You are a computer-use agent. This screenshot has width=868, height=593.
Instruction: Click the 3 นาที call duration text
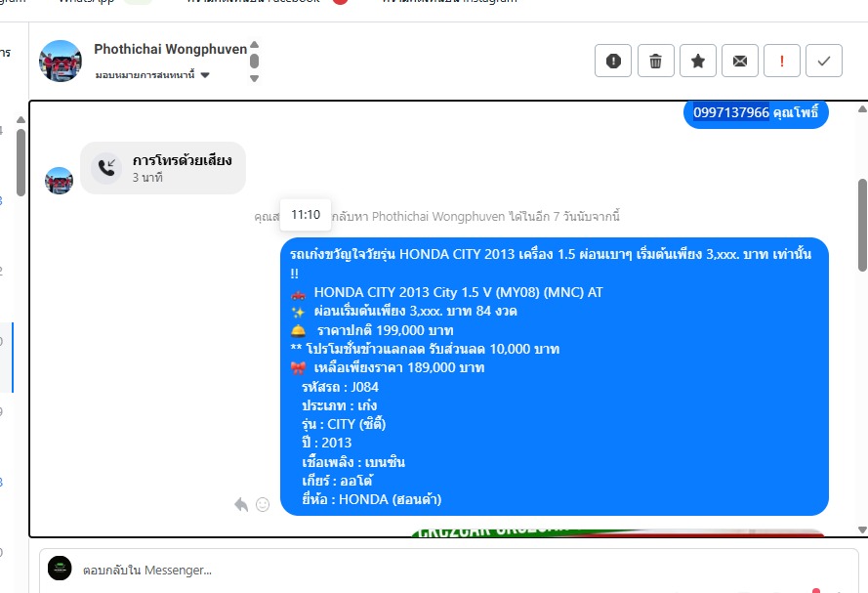(x=147, y=178)
